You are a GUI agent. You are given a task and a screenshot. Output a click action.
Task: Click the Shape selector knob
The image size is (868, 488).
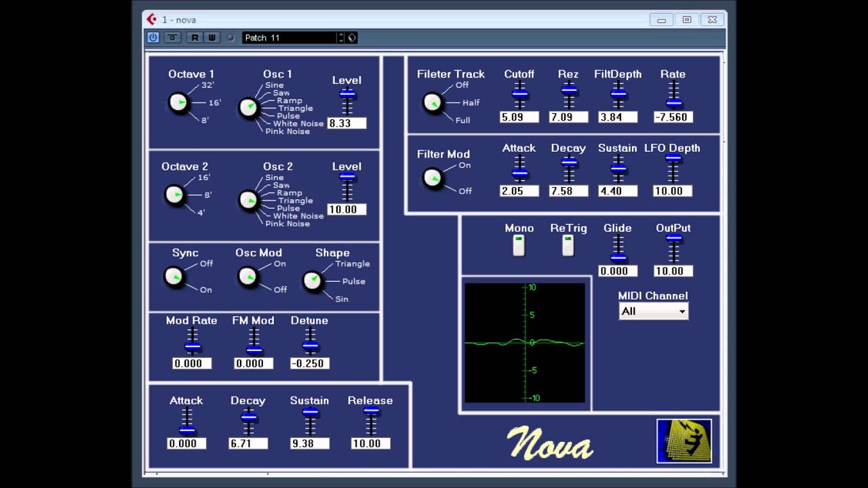coord(312,281)
